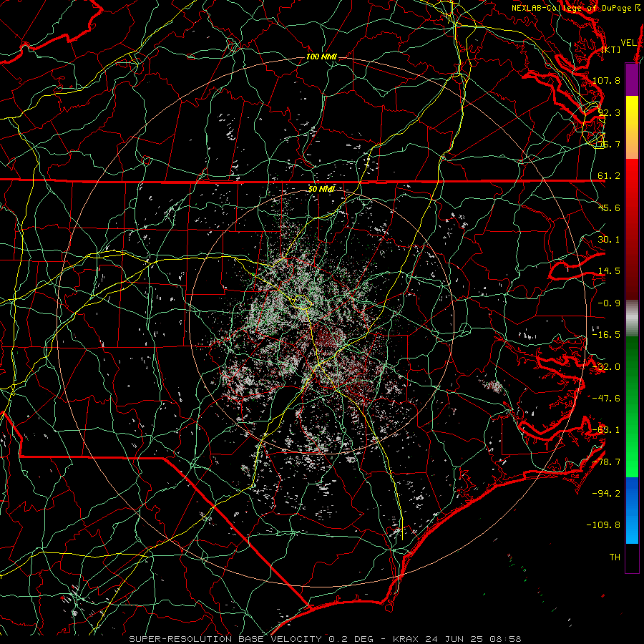Select the 61.2 velocity scale value
The image size is (644, 644).
(609, 176)
